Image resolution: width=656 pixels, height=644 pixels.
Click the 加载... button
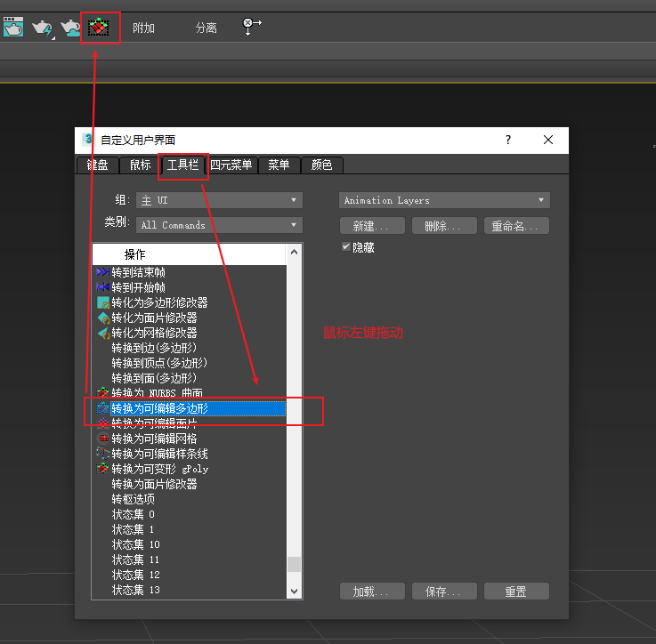click(x=372, y=592)
